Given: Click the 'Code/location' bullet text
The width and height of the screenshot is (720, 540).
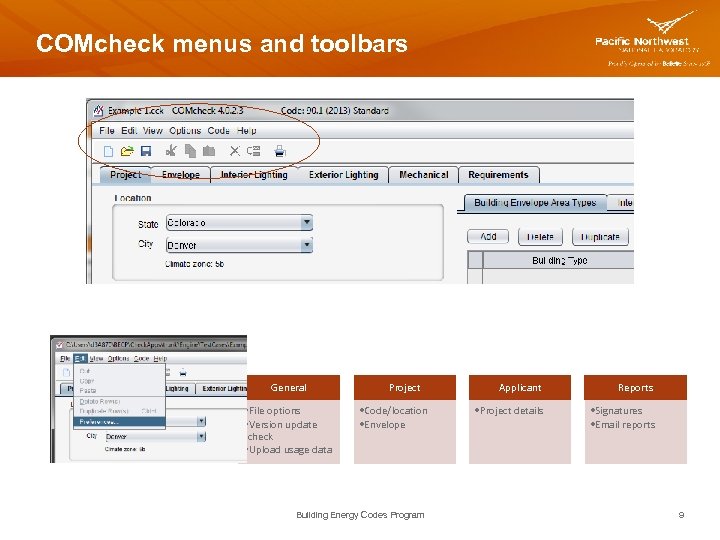Looking at the screenshot, I should [395, 411].
